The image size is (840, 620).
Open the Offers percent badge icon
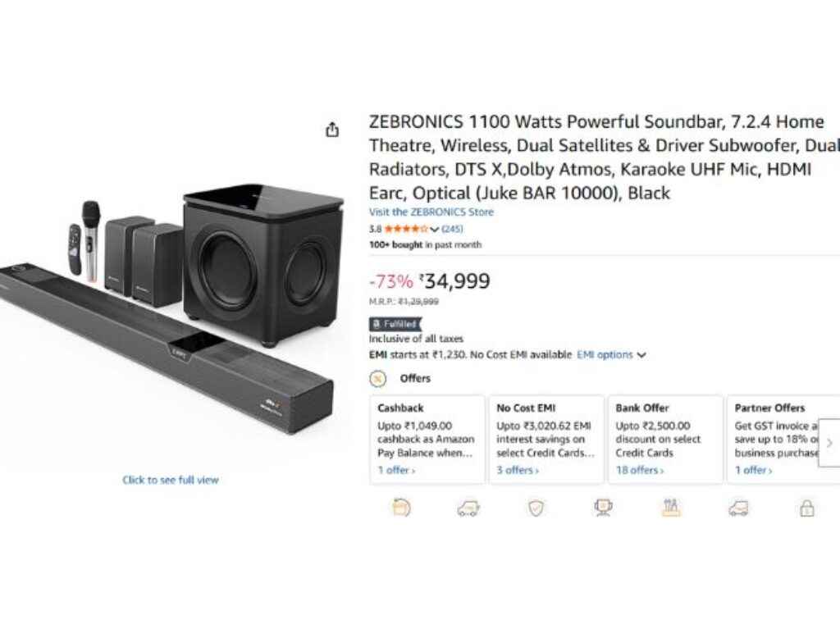click(x=377, y=378)
